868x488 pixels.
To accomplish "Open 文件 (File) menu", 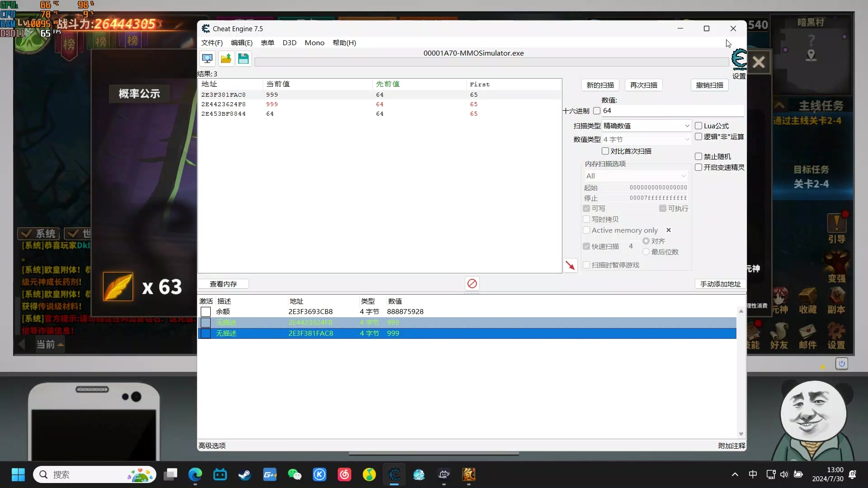I will click(x=213, y=42).
